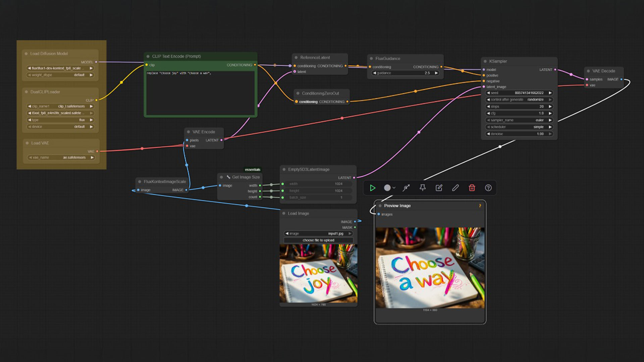Image resolution: width=644 pixels, height=362 pixels.
Task: Toggle collapse dot on CLIP Text Encode node
Action: tap(148, 56)
